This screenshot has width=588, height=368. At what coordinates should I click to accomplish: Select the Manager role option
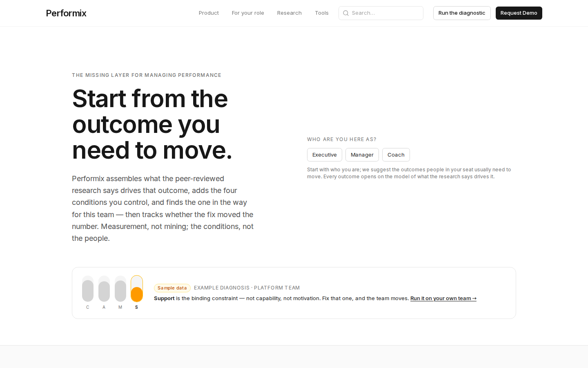[362, 155]
